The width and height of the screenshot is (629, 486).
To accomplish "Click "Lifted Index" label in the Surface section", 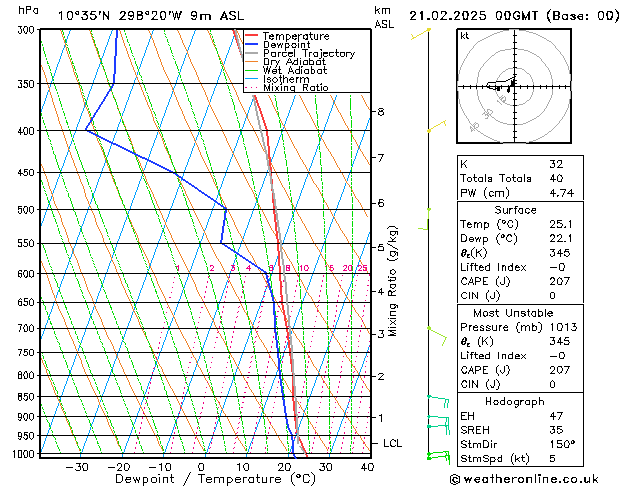I will (493, 267).
